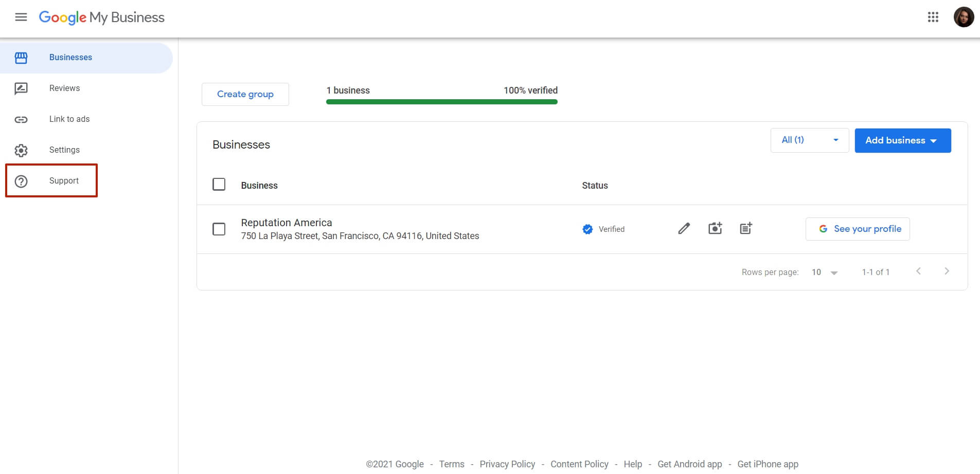Viewport: 980px width, 474px height.
Task: Click the green verification progress bar
Action: pyautogui.click(x=442, y=102)
